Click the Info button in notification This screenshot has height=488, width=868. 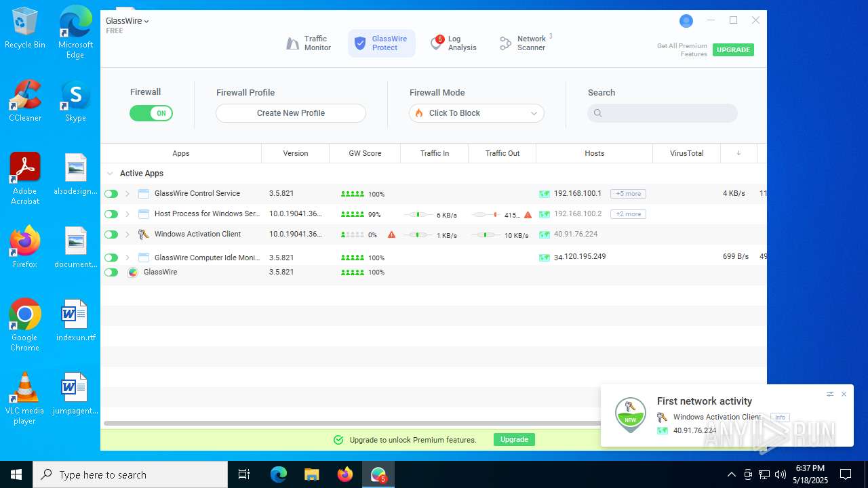click(x=780, y=418)
